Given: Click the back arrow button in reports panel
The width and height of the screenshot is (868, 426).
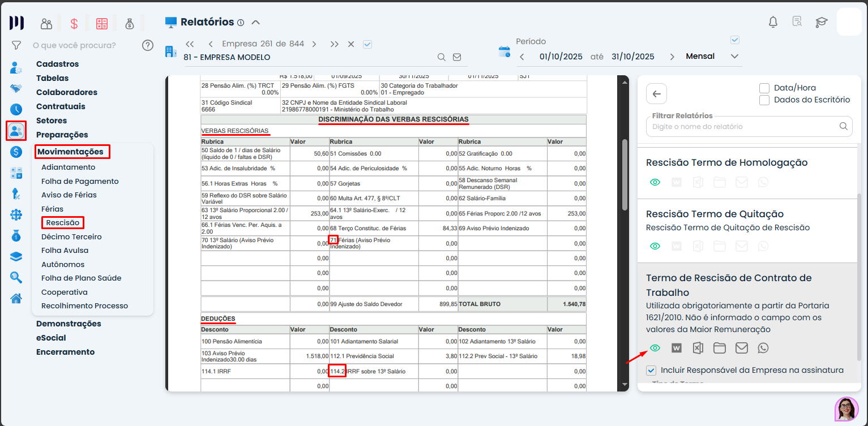Looking at the screenshot, I should [656, 94].
